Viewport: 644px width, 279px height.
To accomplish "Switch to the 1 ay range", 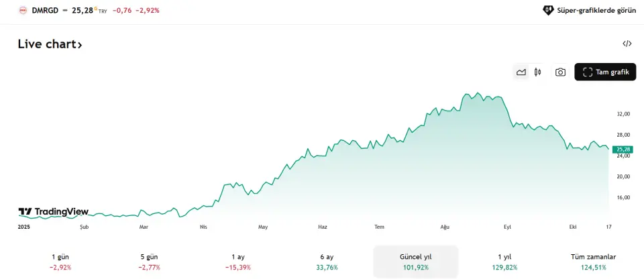I will pyautogui.click(x=238, y=262).
